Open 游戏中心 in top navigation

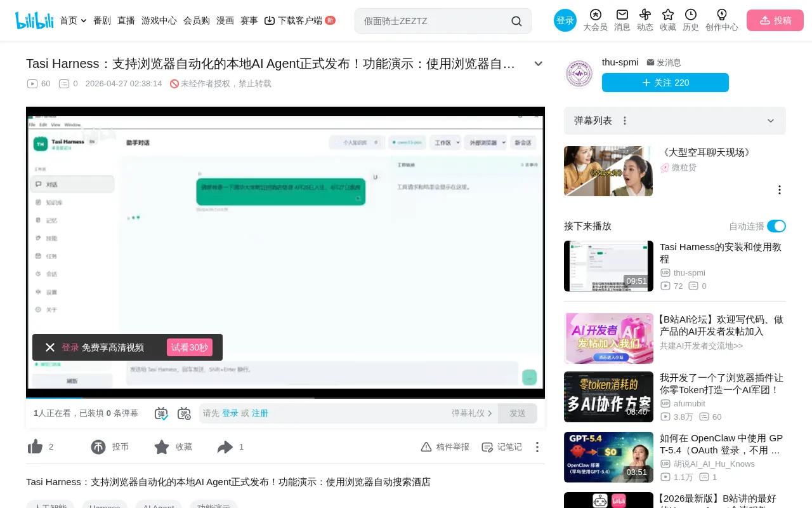click(159, 20)
